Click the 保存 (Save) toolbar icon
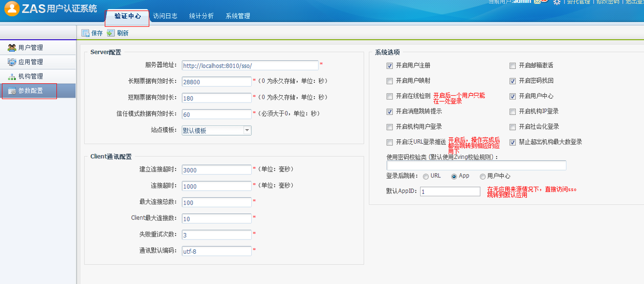 tap(85, 33)
